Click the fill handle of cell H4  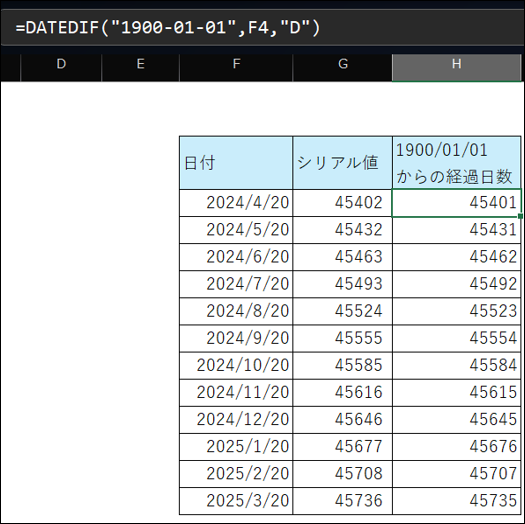pyautogui.click(x=520, y=217)
